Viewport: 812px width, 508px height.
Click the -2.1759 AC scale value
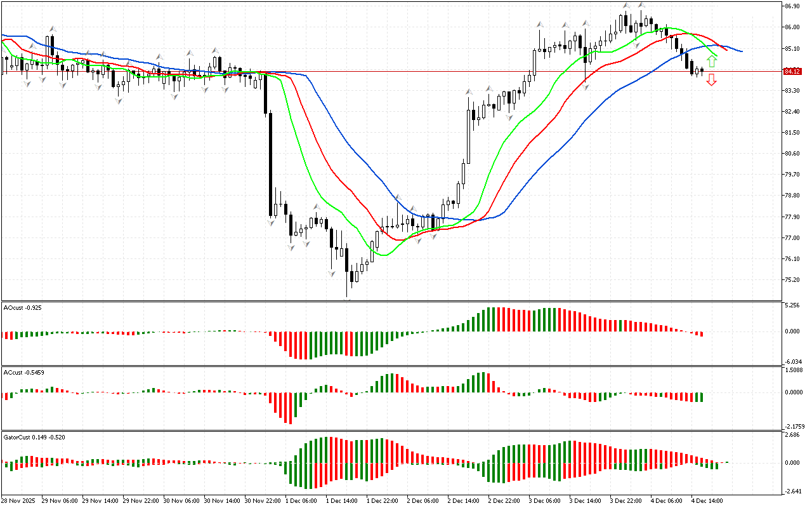coord(794,426)
